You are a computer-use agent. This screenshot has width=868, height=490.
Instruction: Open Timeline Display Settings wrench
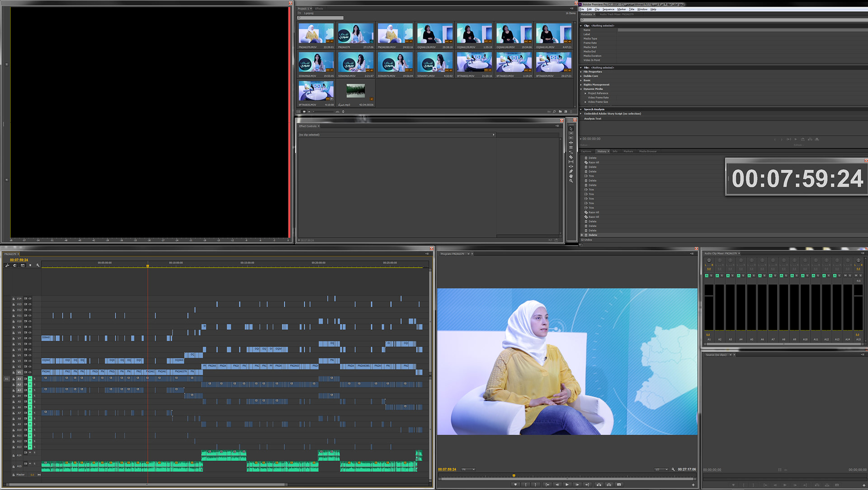(x=38, y=265)
